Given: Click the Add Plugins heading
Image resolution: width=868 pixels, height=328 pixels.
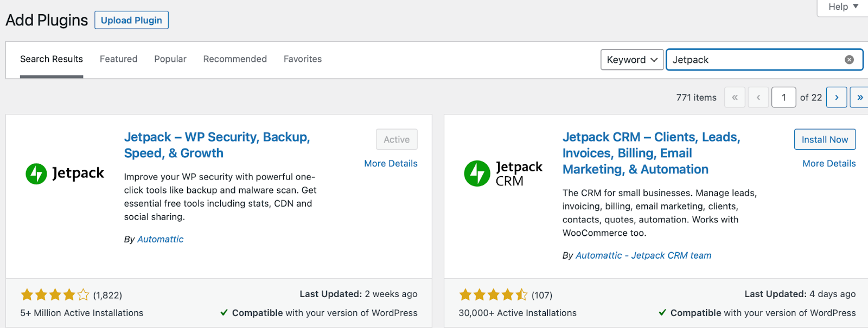Looking at the screenshot, I should pos(47,20).
